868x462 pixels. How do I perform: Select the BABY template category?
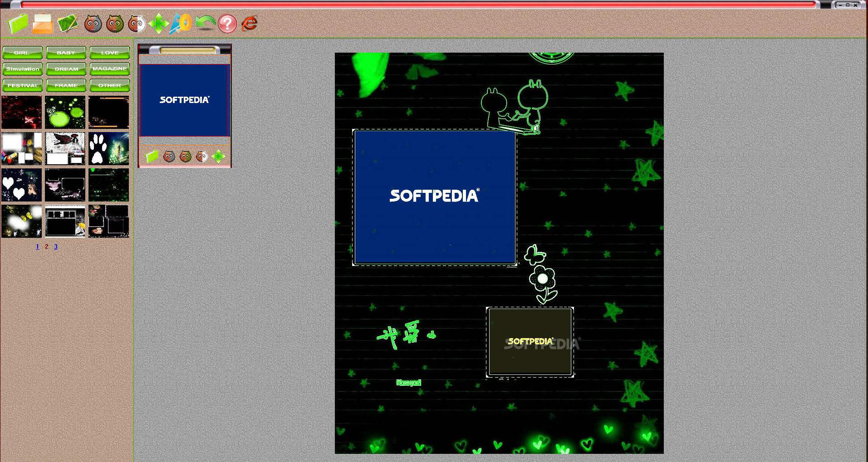coord(66,53)
